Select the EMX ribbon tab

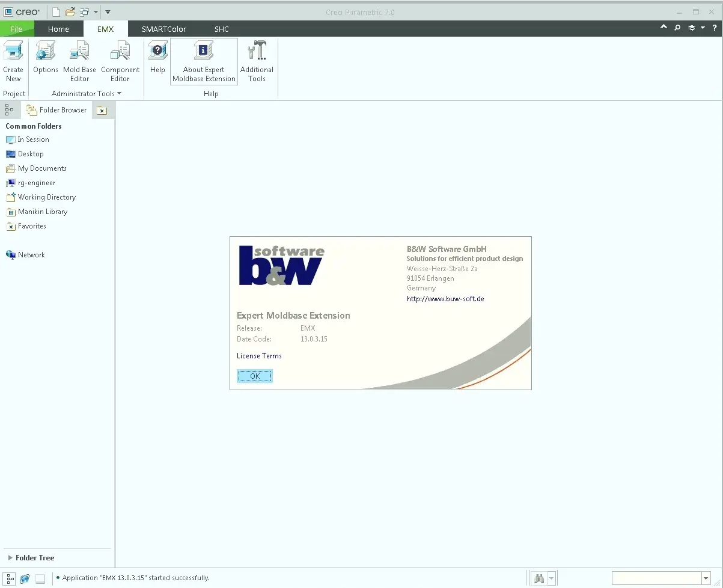point(105,29)
